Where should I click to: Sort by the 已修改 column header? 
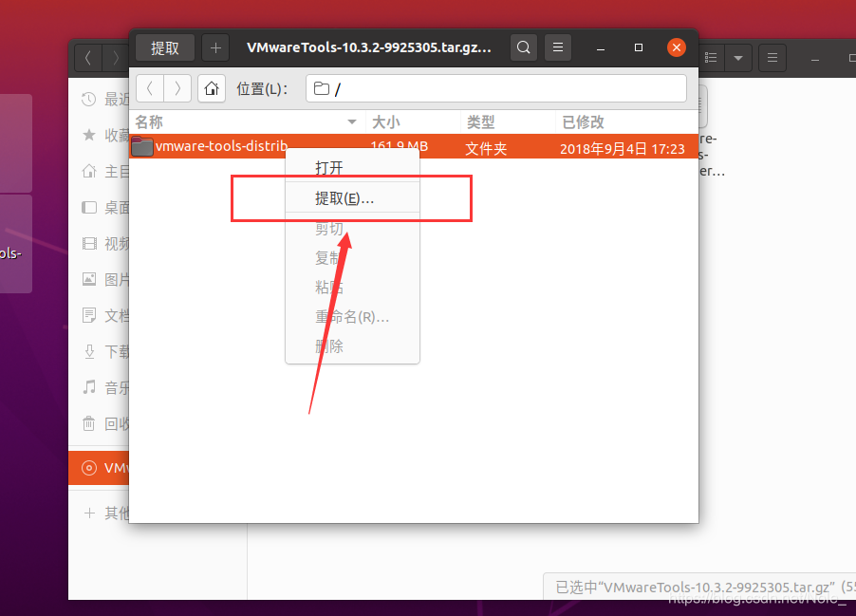point(626,121)
